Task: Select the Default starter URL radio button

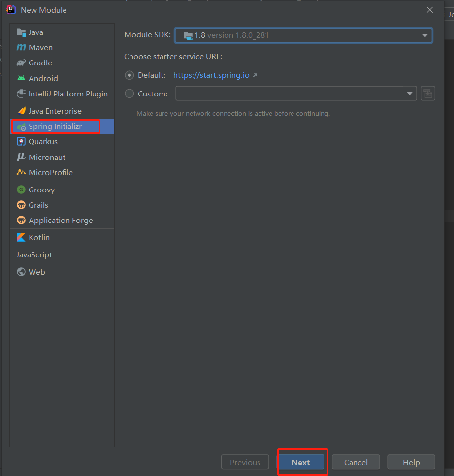Action: 130,75
